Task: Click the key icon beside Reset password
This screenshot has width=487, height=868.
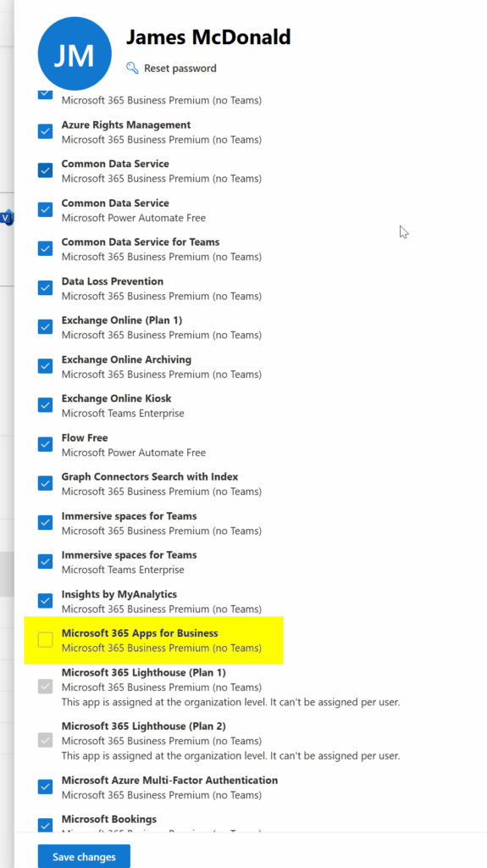Action: [x=132, y=68]
